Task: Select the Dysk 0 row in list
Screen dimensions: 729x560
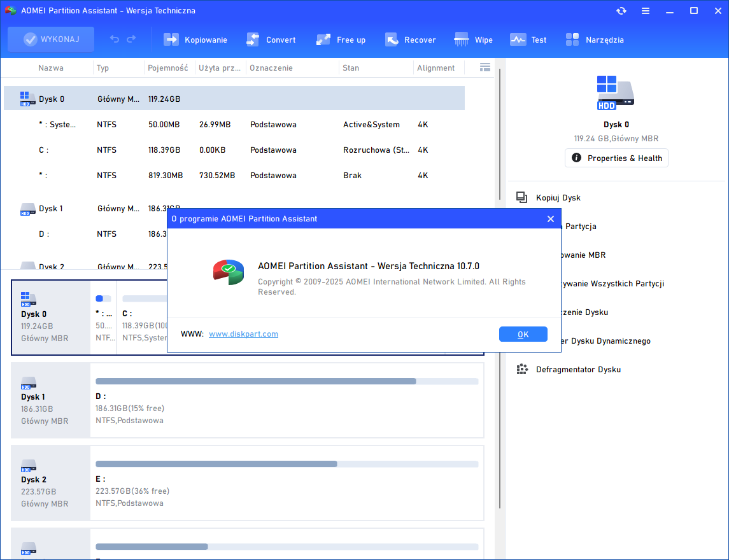Action: coord(234,98)
